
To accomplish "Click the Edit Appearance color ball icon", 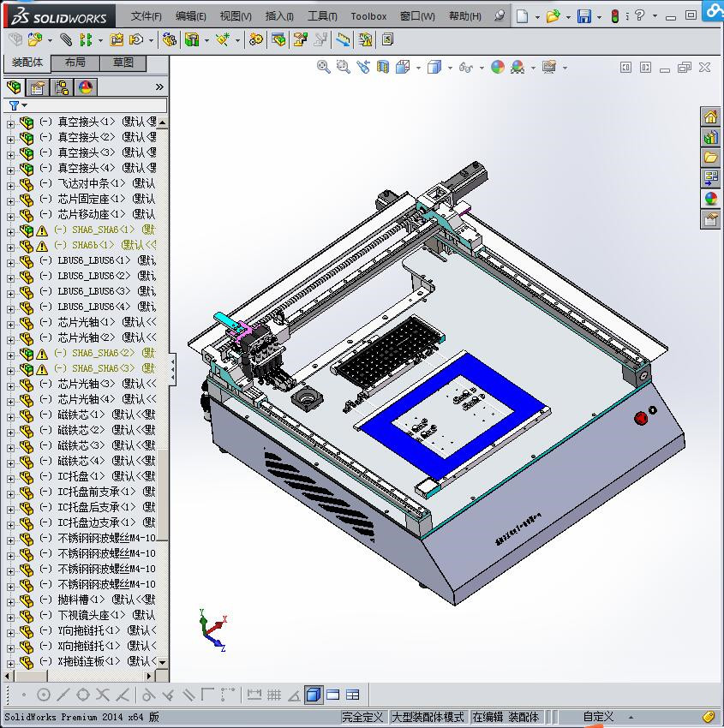I will pyautogui.click(x=497, y=68).
